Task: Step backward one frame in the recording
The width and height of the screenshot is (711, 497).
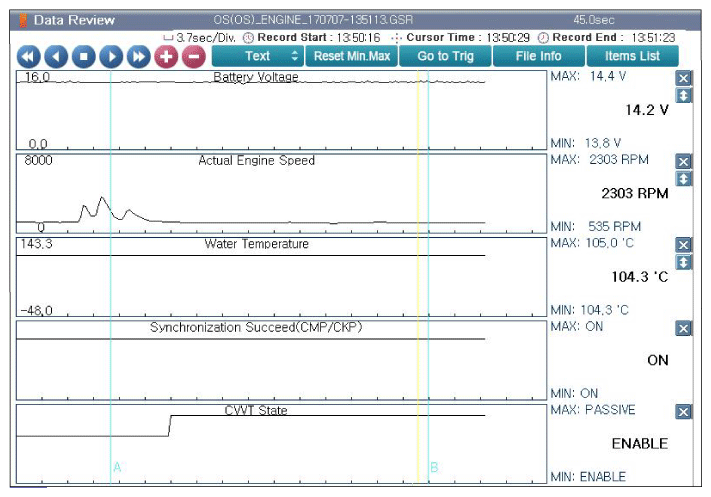Action: [x=56, y=57]
